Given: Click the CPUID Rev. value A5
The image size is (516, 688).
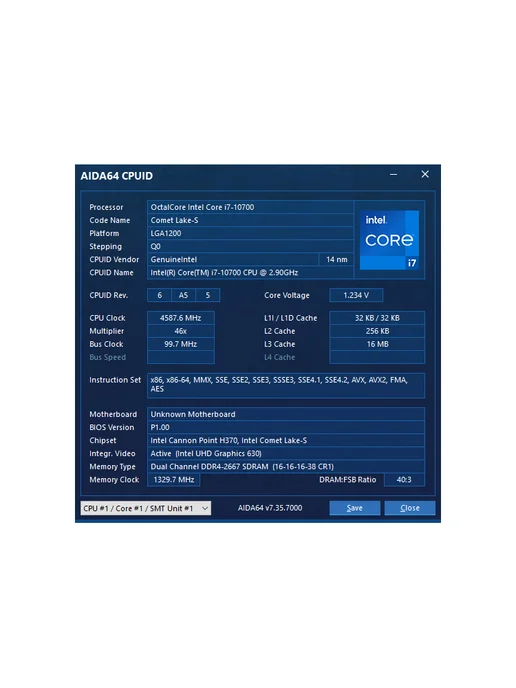Looking at the screenshot, I should [x=183, y=295].
